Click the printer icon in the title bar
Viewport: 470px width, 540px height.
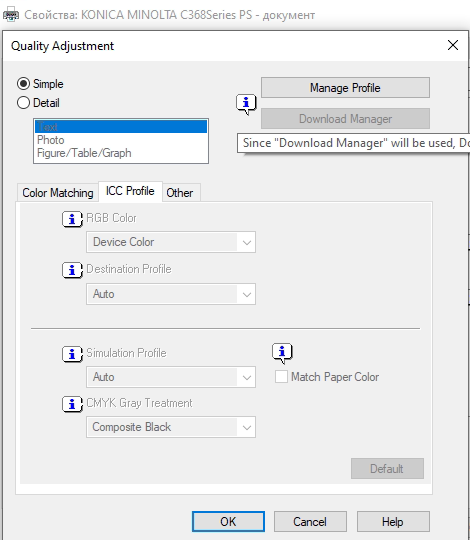[11, 14]
